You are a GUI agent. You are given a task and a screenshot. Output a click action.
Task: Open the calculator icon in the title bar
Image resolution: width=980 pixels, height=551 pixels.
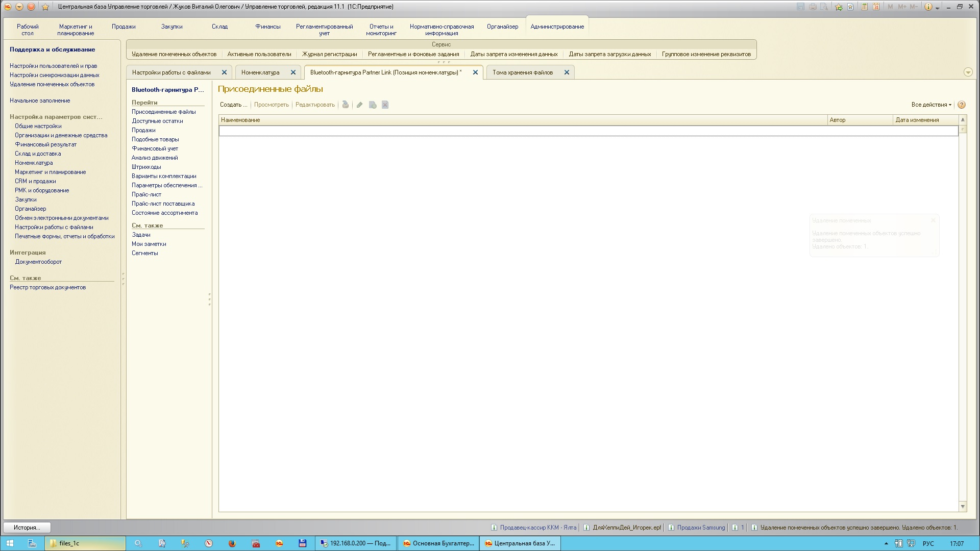pyautogui.click(x=864, y=7)
